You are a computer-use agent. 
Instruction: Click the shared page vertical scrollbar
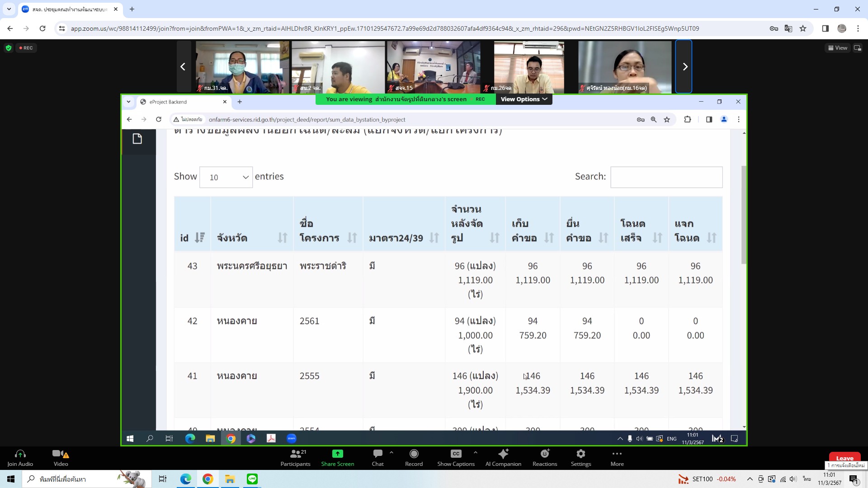click(x=744, y=215)
